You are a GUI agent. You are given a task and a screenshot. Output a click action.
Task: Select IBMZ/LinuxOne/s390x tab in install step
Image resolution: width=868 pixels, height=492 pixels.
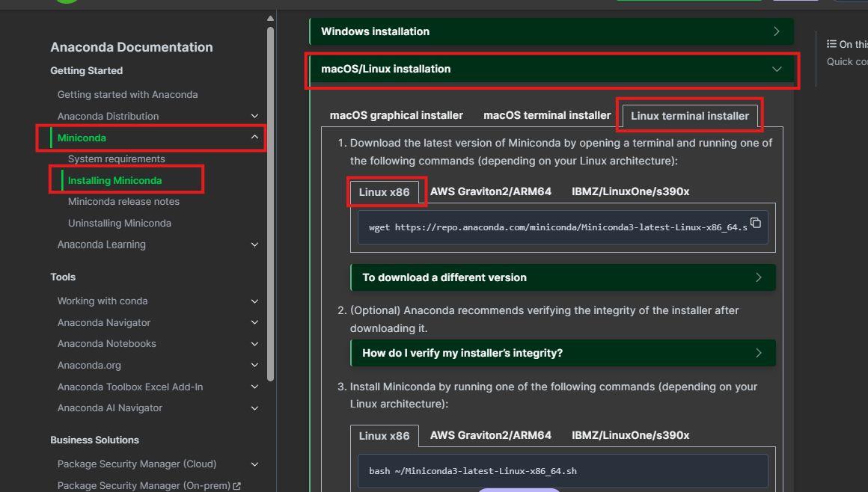click(631, 435)
